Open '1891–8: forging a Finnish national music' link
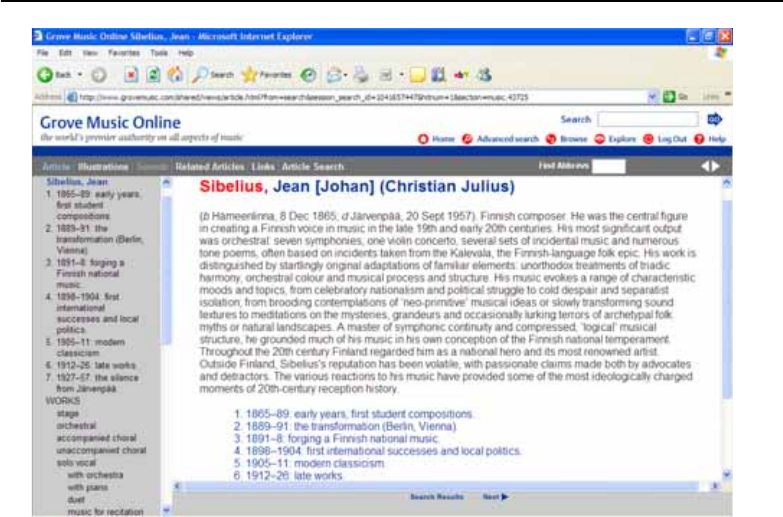This screenshot has width=783, height=517. [x=342, y=439]
